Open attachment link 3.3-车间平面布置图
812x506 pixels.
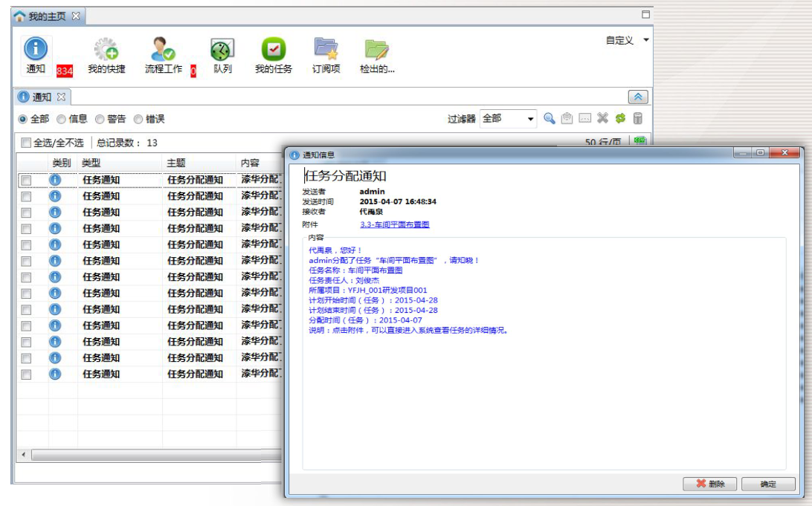coord(394,224)
